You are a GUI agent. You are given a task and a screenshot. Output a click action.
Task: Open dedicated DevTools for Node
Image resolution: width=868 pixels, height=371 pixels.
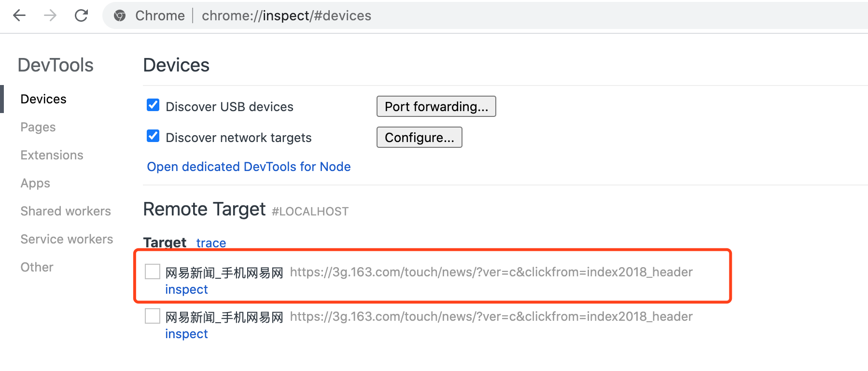point(249,167)
